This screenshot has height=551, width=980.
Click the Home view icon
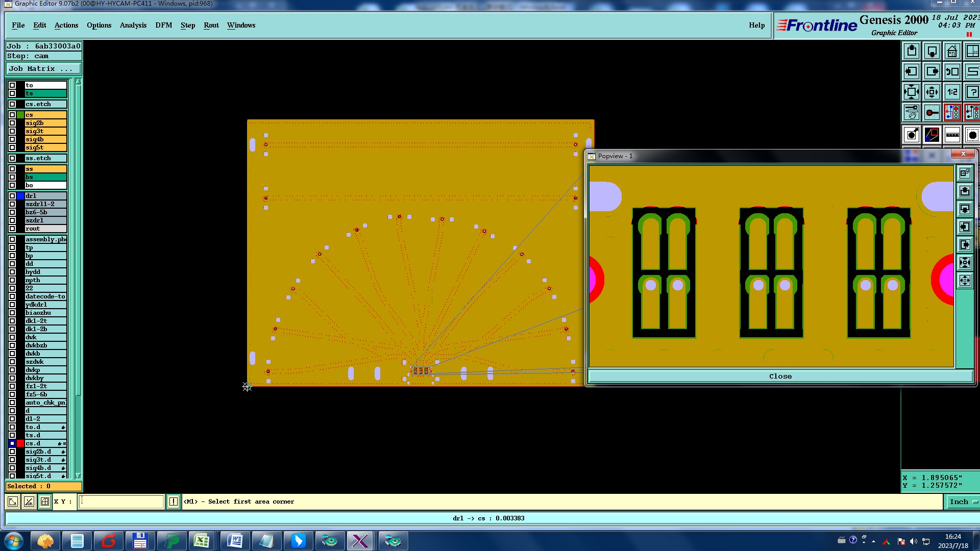coord(952,52)
